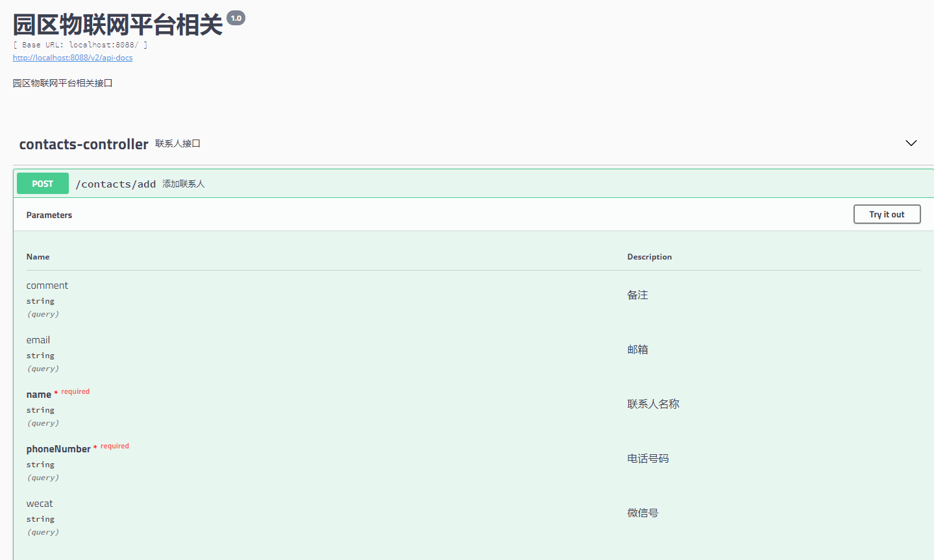Viewport: 934px width, 560px height.
Task: Click the 备注 description text
Action: click(637, 294)
